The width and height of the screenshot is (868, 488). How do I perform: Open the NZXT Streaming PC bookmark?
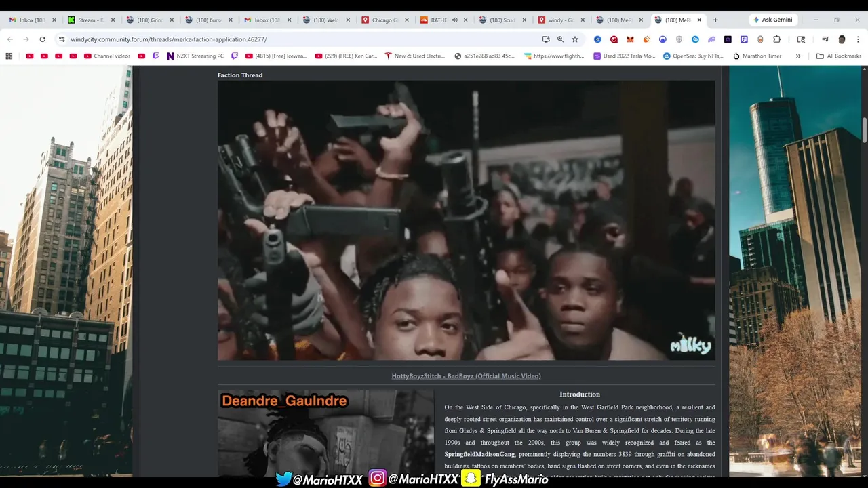195,56
